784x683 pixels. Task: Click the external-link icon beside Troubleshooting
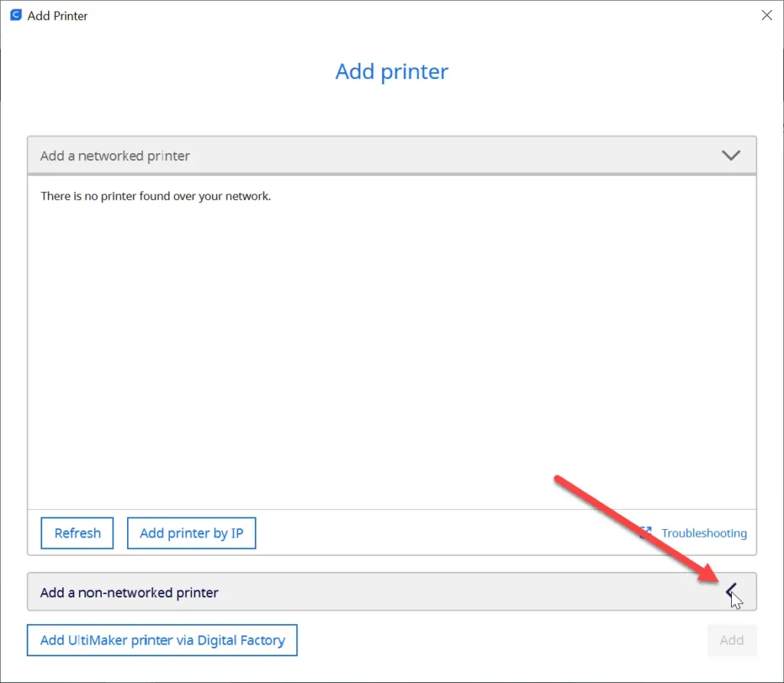click(645, 532)
